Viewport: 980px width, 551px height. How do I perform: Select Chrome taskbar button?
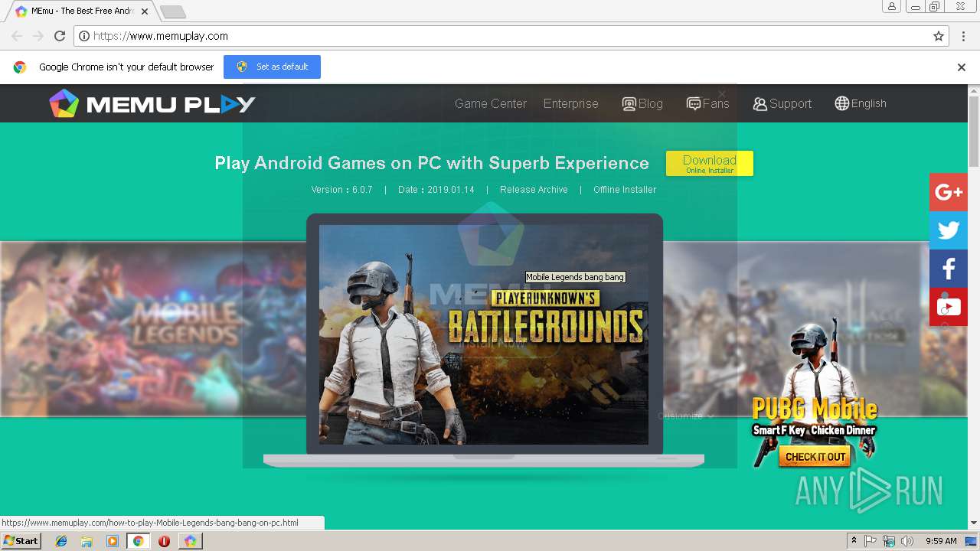139,541
